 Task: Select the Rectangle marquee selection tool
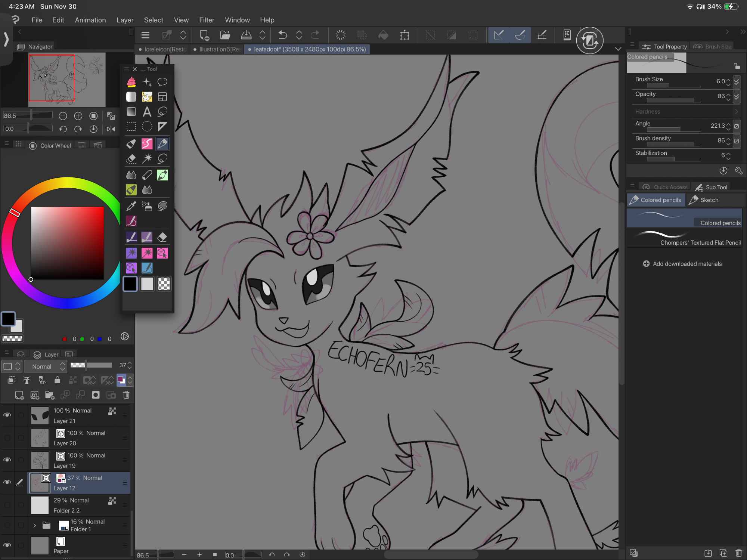pyautogui.click(x=131, y=127)
